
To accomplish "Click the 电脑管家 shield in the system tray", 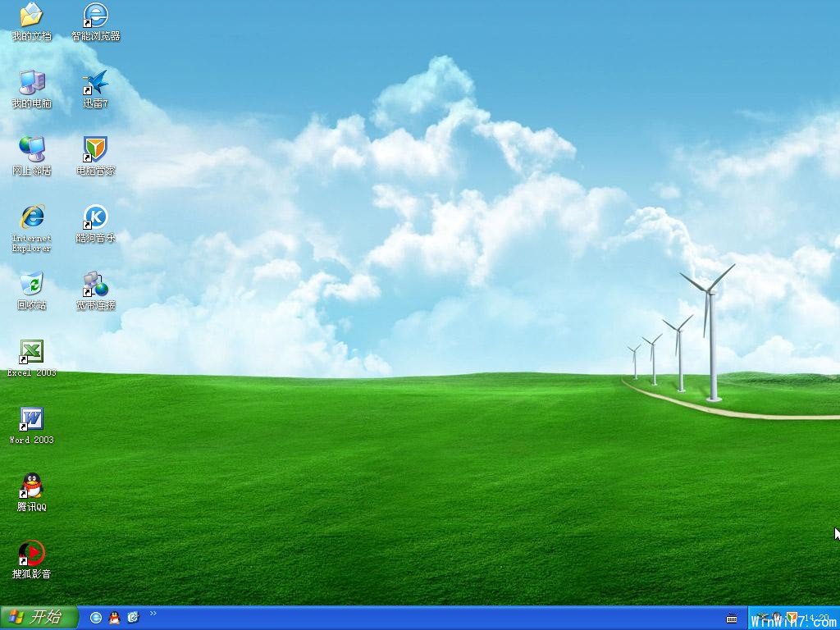I will click(792, 618).
